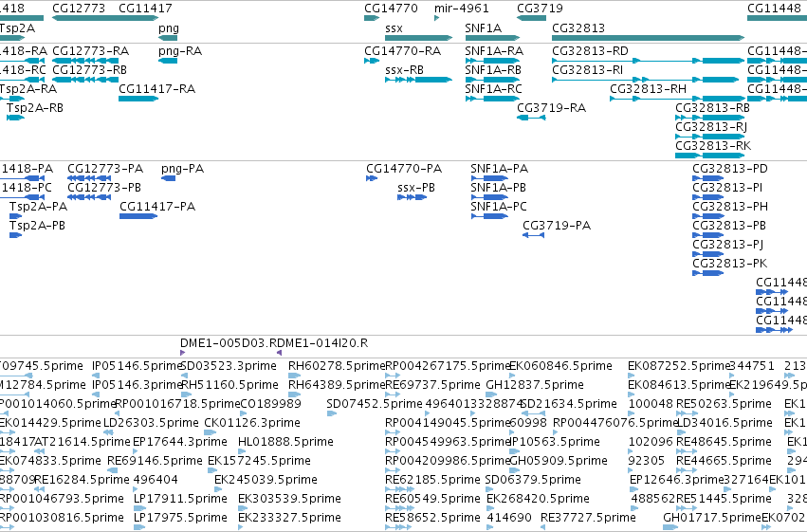Click transcript SNF1A-RC
The image size is (807, 532).
[x=493, y=89]
